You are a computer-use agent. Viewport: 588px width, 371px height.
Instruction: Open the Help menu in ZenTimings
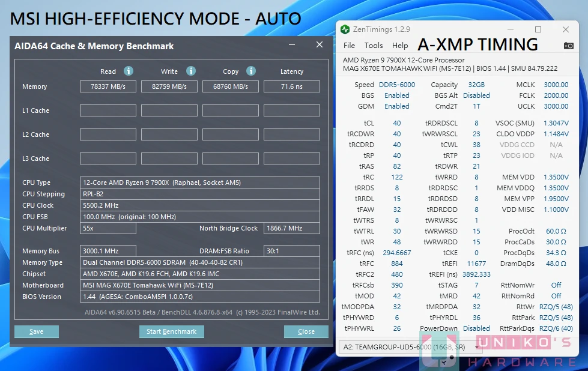point(400,46)
